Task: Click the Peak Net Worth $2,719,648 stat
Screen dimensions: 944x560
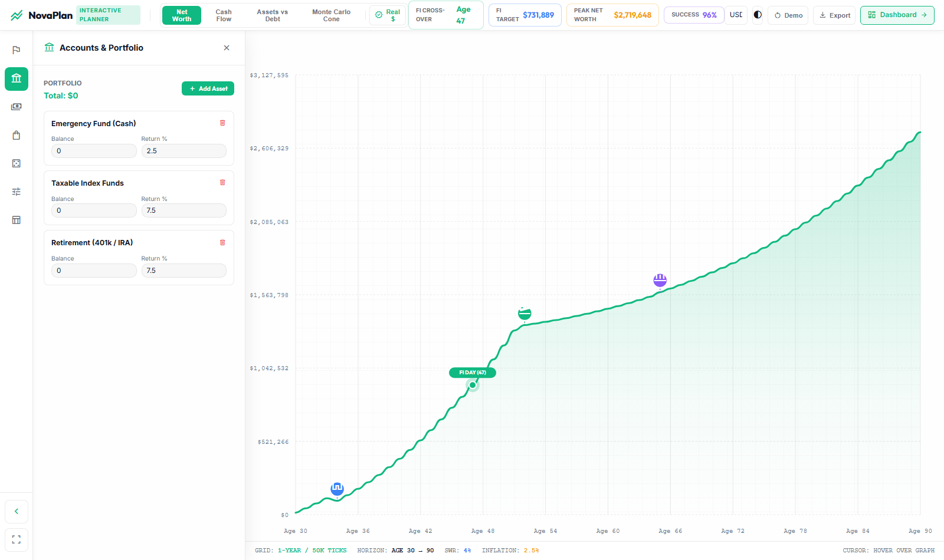Action: pyautogui.click(x=612, y=15)
